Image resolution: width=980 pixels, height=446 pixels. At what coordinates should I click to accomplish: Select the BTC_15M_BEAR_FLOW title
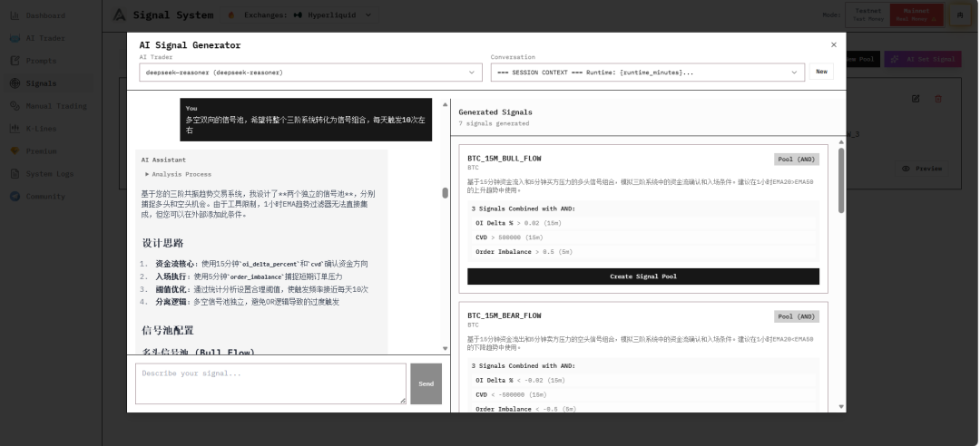pos(505,315)
